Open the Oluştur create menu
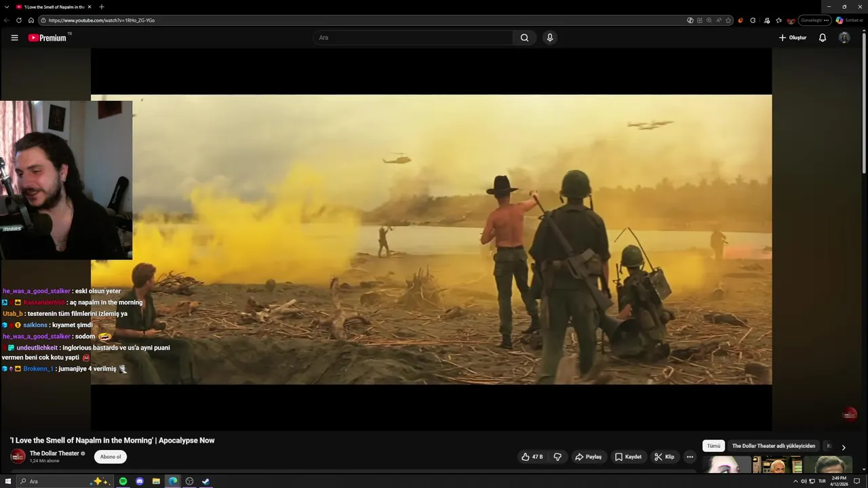The height and width of the screenshot is (488, 868). click(793, 38)
